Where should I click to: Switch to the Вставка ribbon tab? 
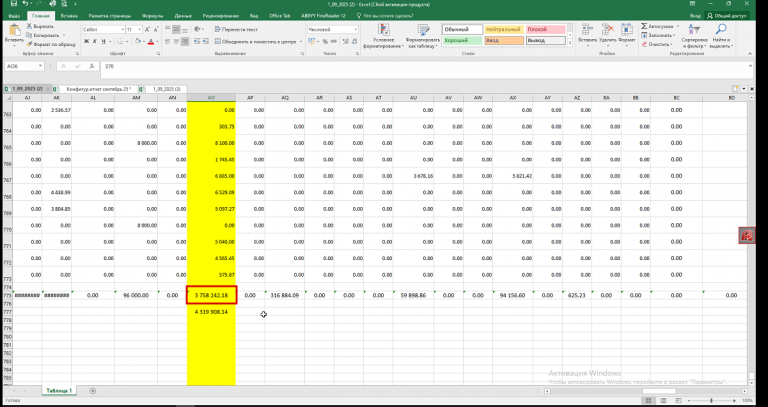(69, 16)
